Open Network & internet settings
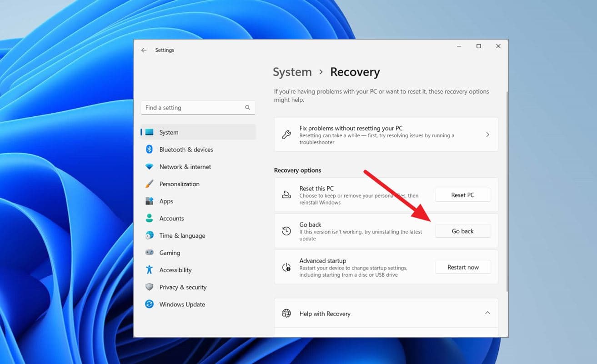The height and width of the screenshot is (364, 597). coord(198,167)
